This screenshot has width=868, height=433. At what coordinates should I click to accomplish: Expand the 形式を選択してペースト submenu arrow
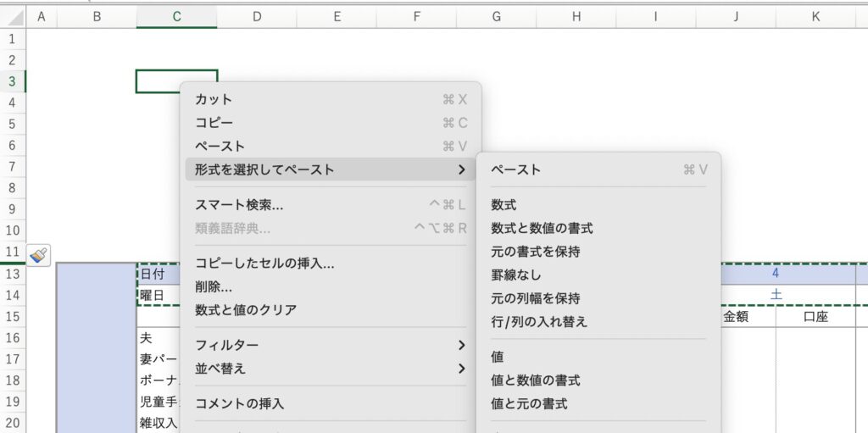pos(461,170)
